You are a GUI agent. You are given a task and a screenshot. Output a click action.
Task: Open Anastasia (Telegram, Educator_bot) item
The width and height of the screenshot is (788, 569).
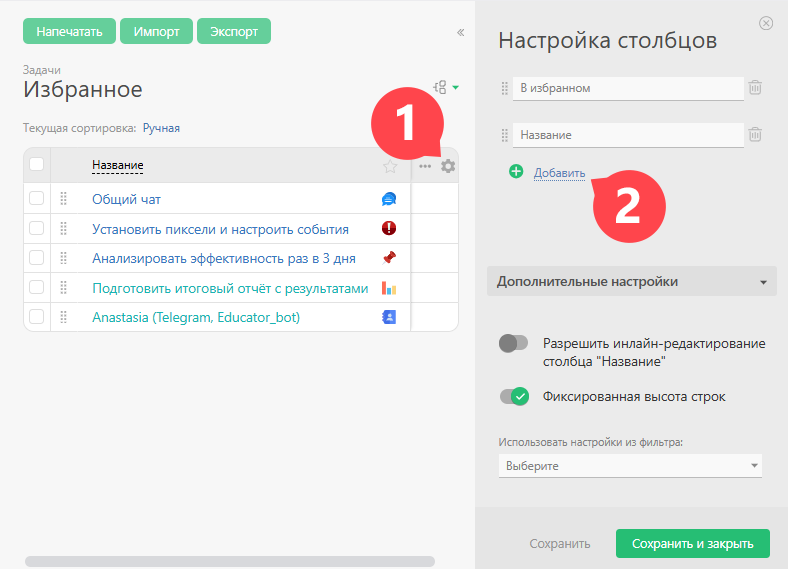196,317
